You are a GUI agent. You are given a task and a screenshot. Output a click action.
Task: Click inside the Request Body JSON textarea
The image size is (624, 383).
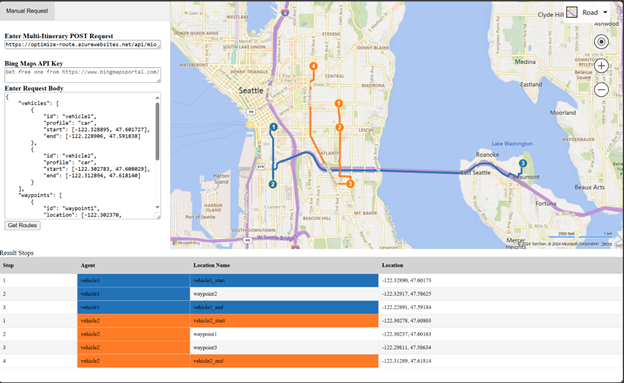[79, 156]
